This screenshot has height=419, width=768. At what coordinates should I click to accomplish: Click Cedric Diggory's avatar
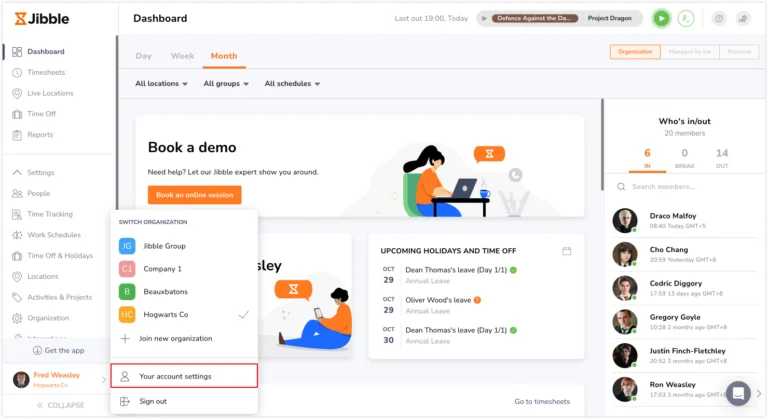(624, 288)
